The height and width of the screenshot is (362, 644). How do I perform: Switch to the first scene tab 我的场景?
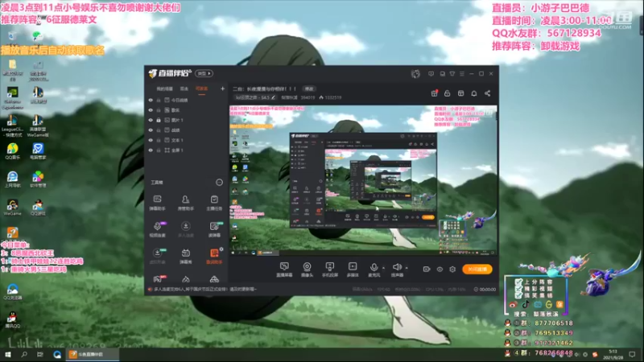click(164, 88)
